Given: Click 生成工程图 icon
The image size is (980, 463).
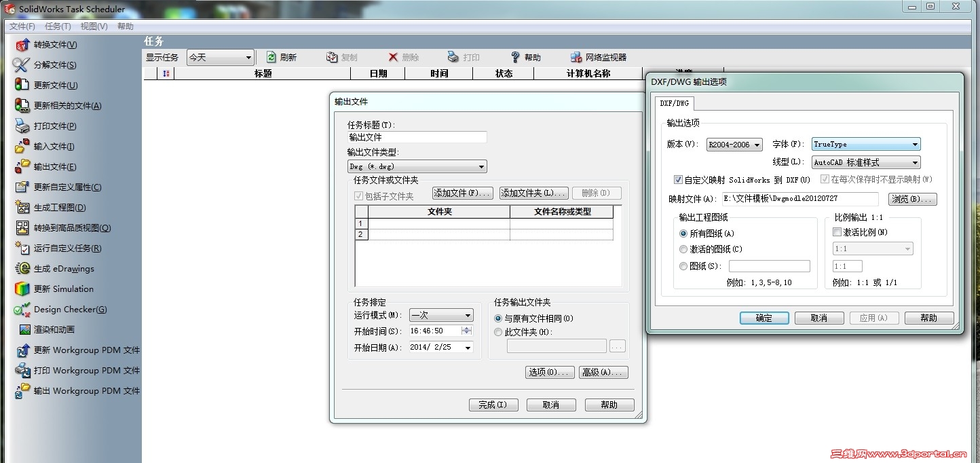Looking at the screenshot, I should (x=22, y=208).
